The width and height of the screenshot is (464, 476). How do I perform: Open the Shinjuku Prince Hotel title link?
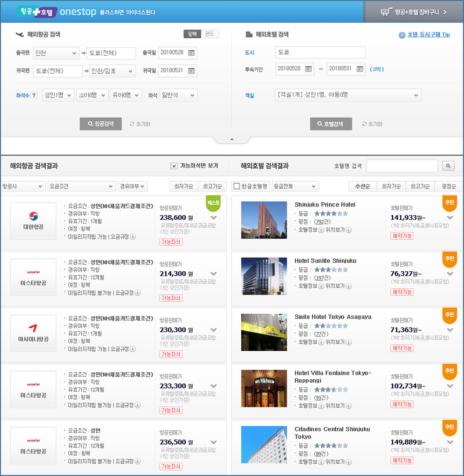[325, 205]
